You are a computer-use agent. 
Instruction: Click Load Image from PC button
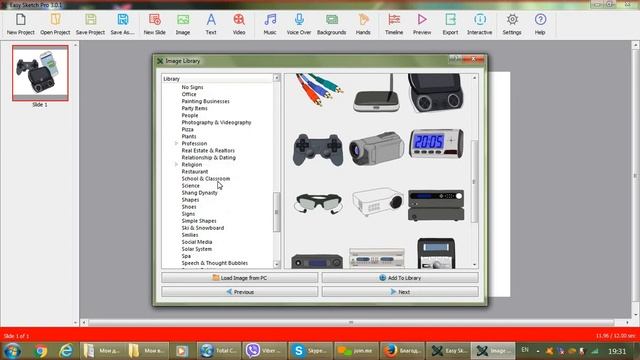(240, 278)
